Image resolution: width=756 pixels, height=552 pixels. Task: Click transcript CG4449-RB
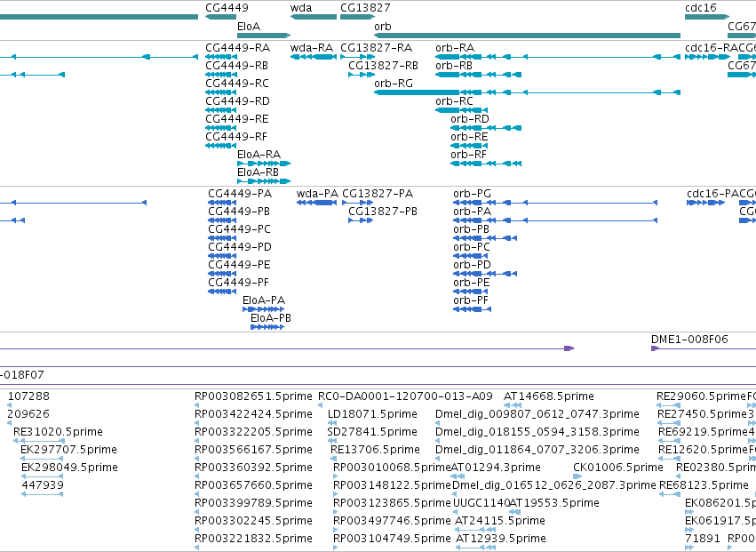(221, 75)
